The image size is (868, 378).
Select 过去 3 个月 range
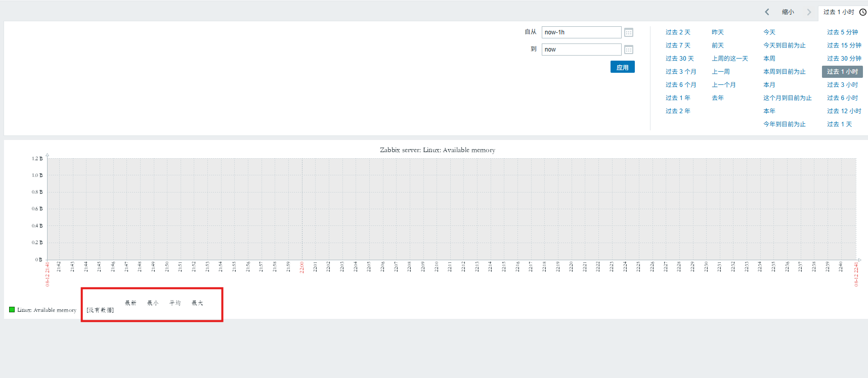coord(681,72)
